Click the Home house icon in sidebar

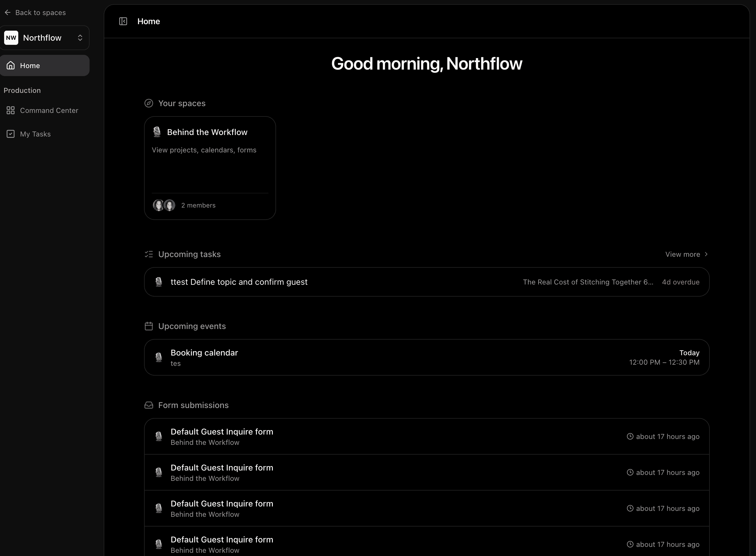(x=11, y=65)
